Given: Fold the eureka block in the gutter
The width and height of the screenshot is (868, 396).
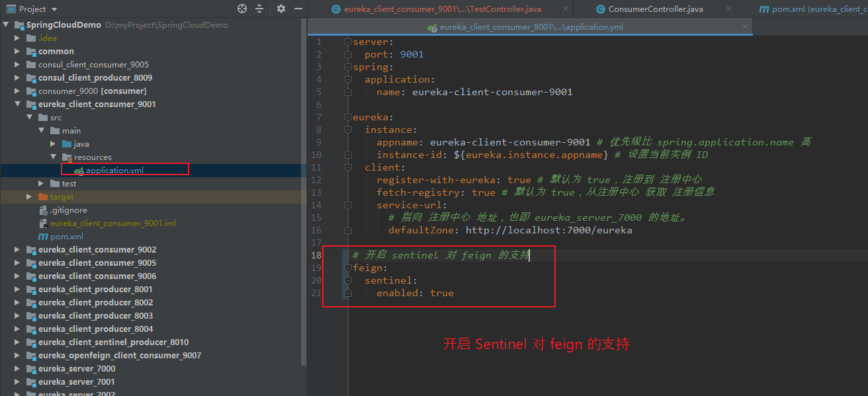Looking at the screenshot, I should 349,117.
